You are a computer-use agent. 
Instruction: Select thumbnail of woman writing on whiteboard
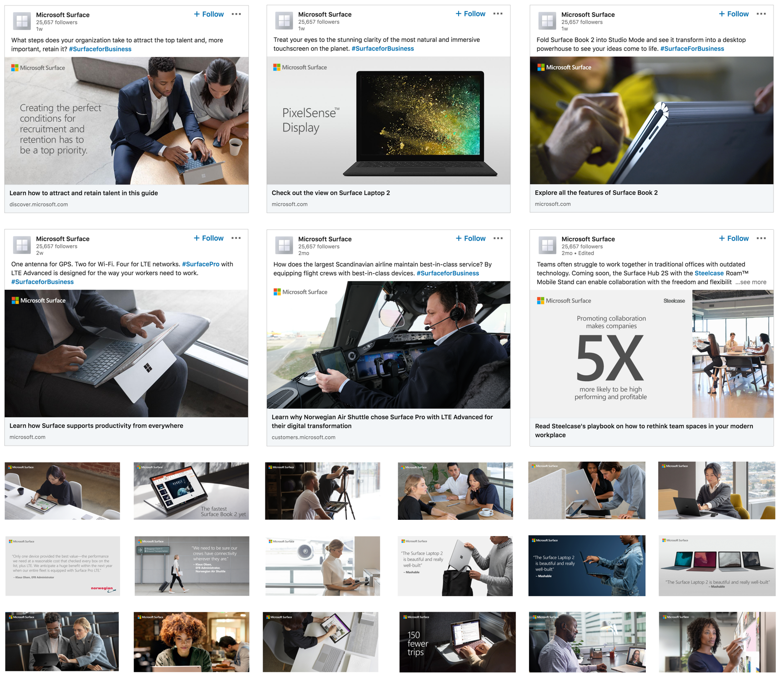[717, 642]
